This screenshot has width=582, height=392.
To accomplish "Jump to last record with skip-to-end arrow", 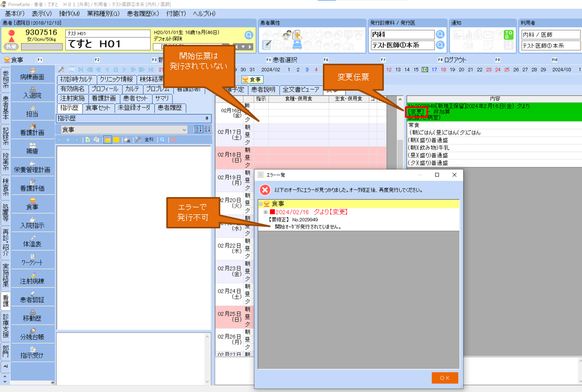I will pyautogui.click(x=151, y=70).
